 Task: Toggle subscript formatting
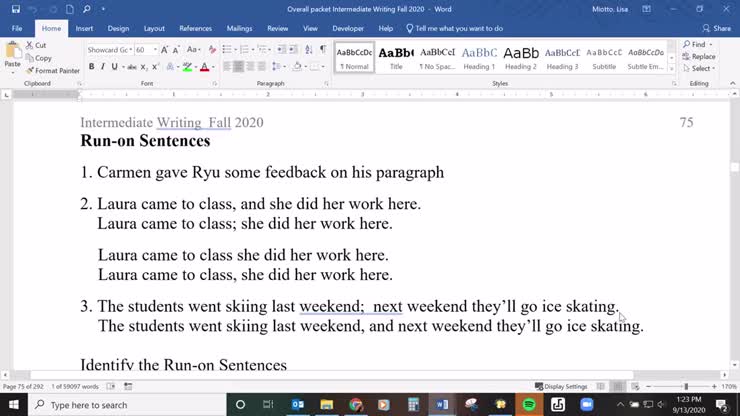coord(143,67)
